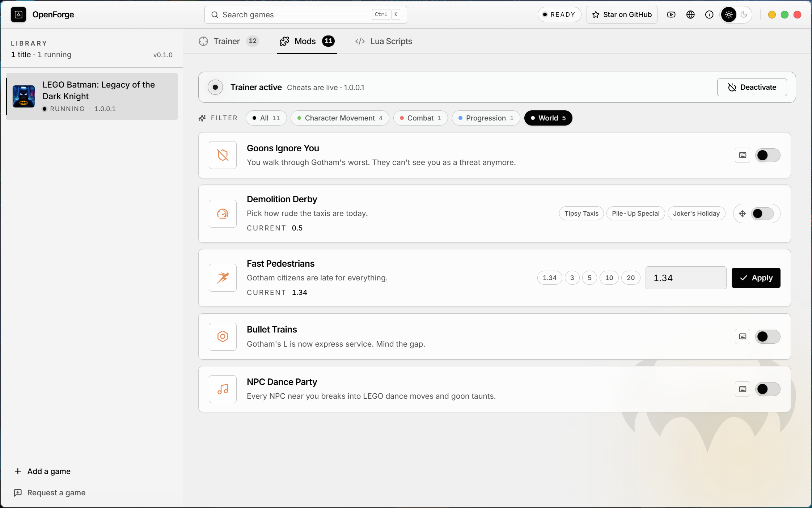Image resolution: width=812 pixels, height=508 pixels.
Task: Choose the 3 speed preset chip
Action: [x=572, y=278]
